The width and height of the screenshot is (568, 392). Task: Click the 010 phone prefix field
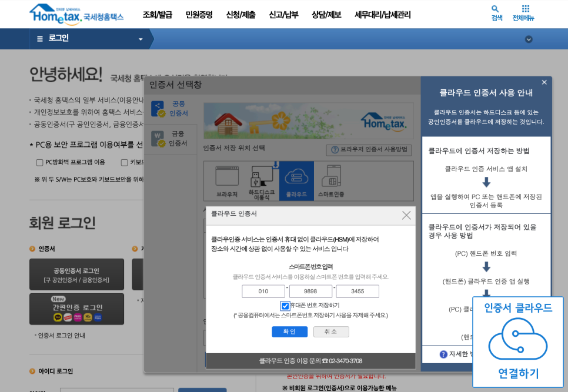(x=263, y=291)
